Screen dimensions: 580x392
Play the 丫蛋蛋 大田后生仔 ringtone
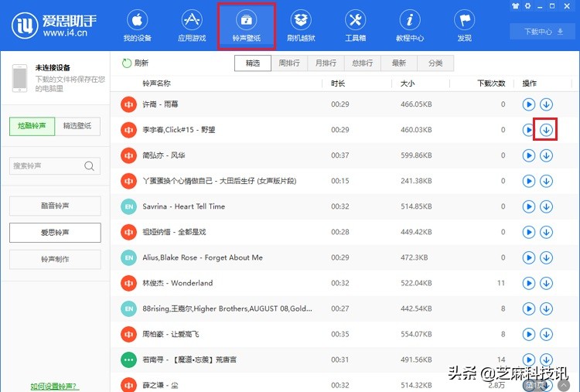coord(529,181)
